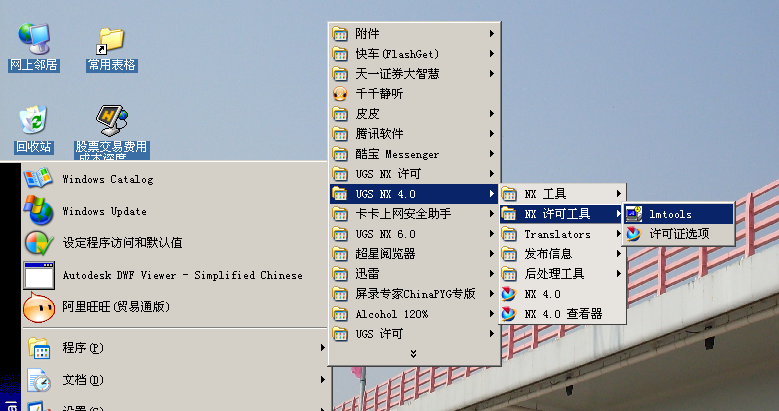Open the 屏录专家ChinaPYG专版 menu entry

414,294
